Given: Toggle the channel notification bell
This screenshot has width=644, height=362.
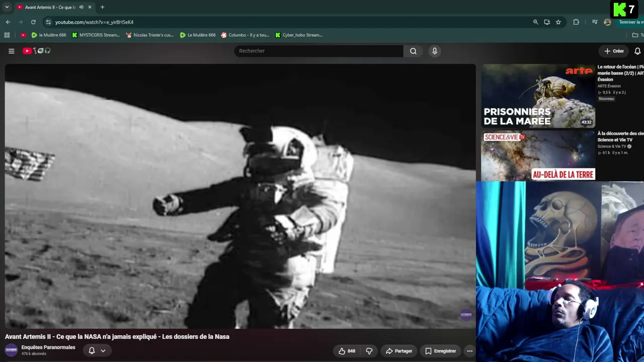Looking at the screenshot, I should pyautogui.click(x=92, y=350).
